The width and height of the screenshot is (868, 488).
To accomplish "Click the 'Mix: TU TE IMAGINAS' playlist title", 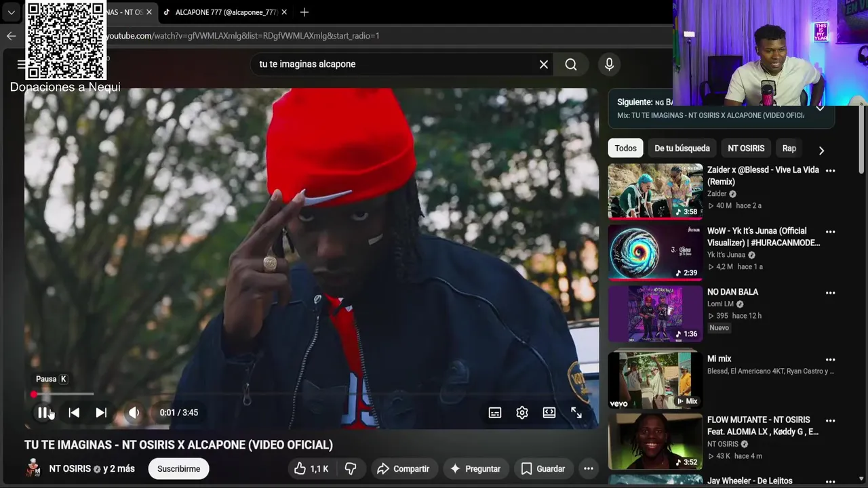I will coord(711,115).
